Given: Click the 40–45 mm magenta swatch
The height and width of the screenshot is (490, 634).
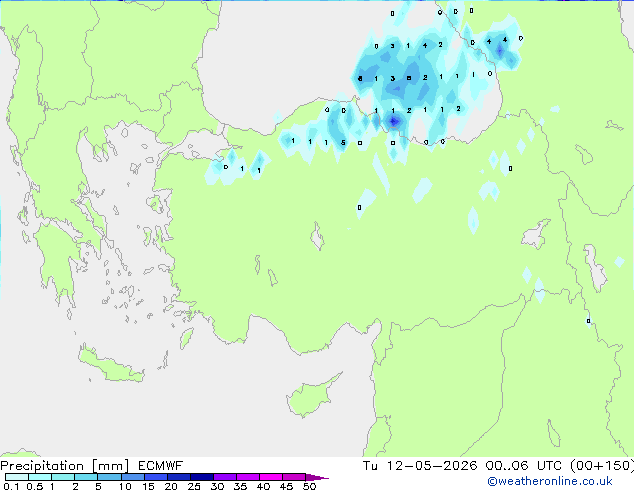Looking at the screenshot, I should tap(271, 477).
